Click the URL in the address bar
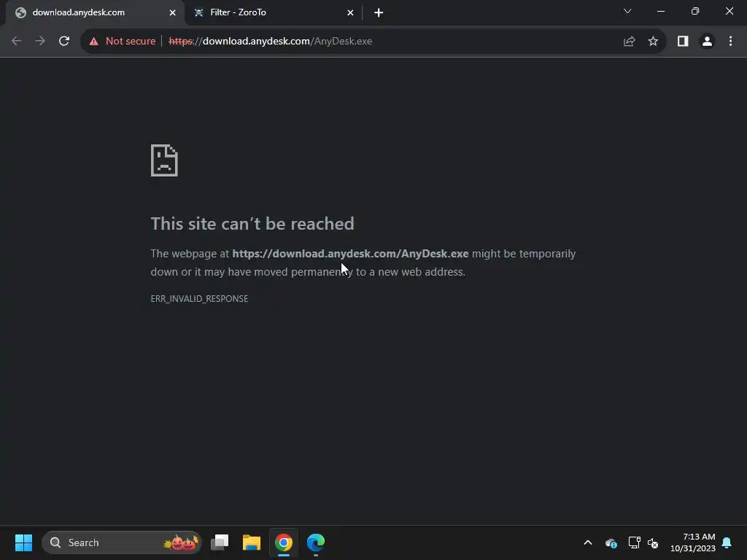The height and width of the screenshot is (560, 747). coord(270,41)
